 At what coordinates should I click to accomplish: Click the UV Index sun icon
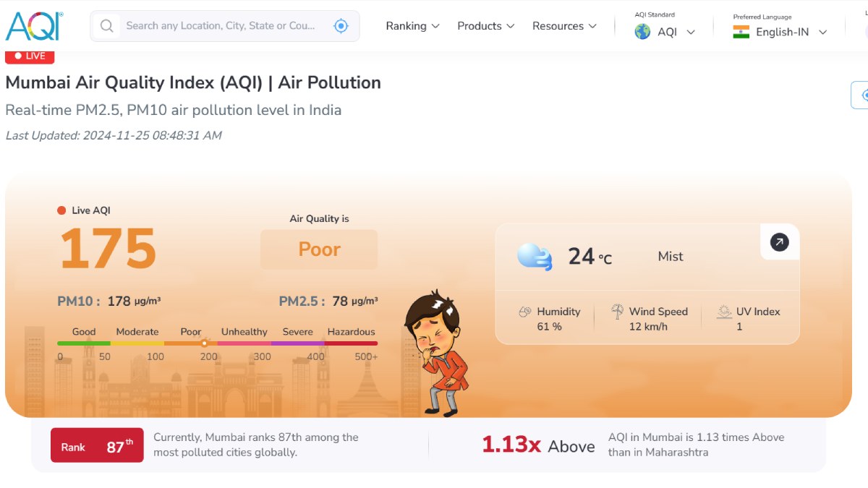click(724, 312)
